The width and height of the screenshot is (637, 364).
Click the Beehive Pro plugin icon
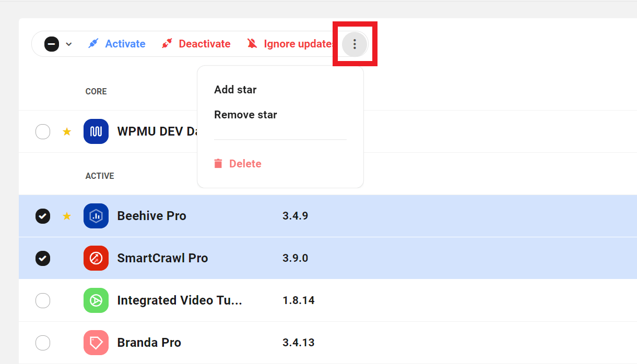tap(96, 216)
